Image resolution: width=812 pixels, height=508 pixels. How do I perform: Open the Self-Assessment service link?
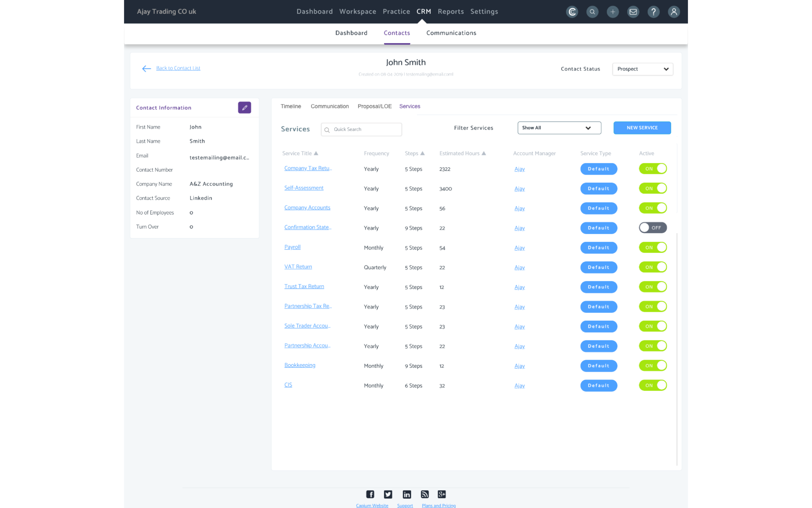[x=304, y=188]
